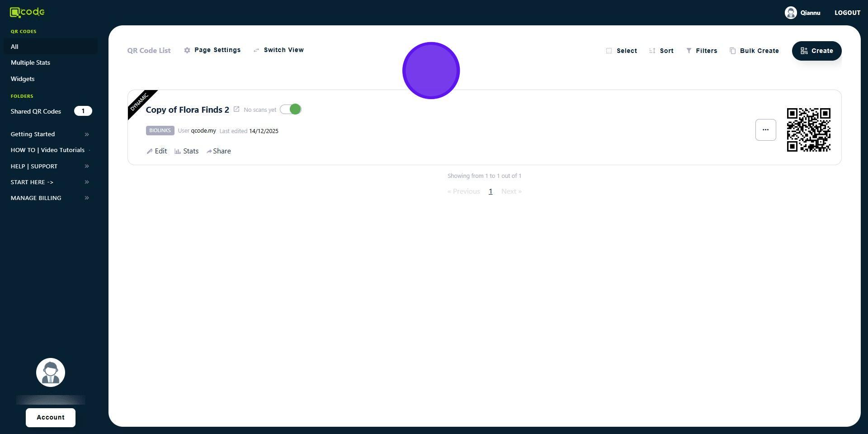Viewport: 868px width, 434px height.
Task: Open the external link icon beside Flora Finds
Action: (236, 110)
